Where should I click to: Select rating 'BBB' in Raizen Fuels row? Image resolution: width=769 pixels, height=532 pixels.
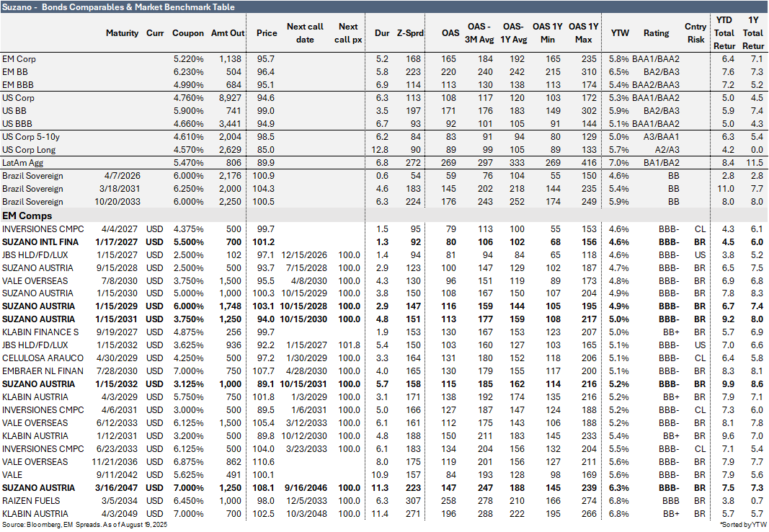[670, 500]
